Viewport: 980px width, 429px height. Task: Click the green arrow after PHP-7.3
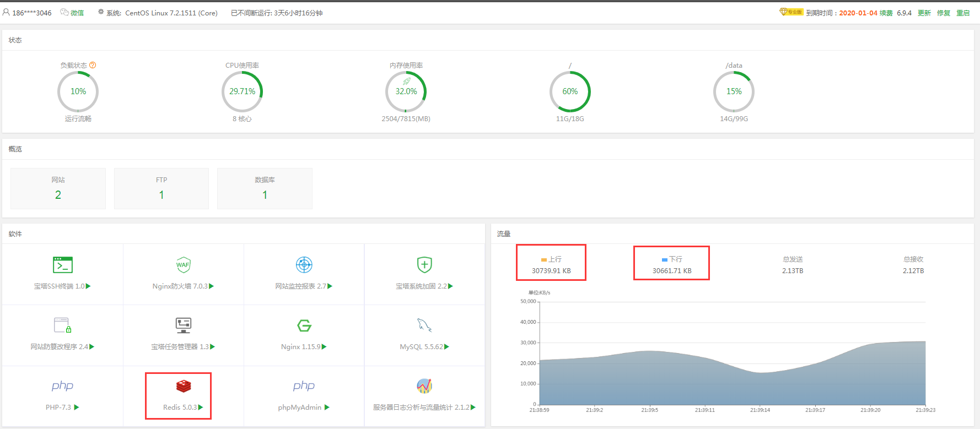pos(77,408)
